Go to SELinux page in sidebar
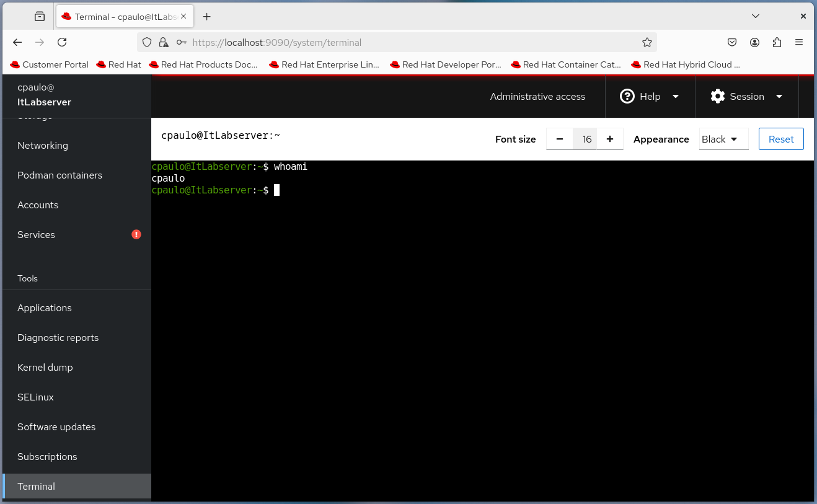 (35, 397)
